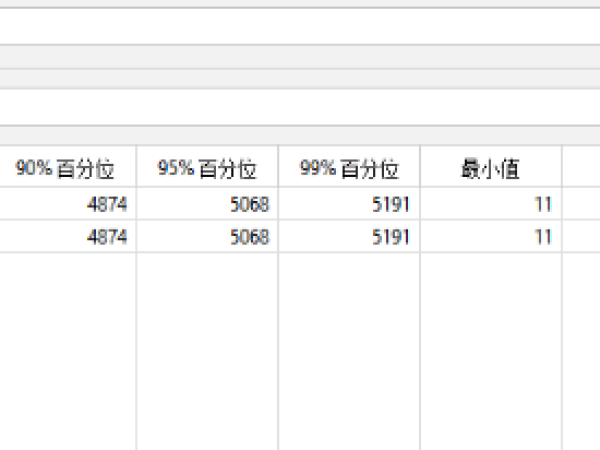Select 5068 in the first data row
Viewport: 600px width, 450px height.
[250, 204]
